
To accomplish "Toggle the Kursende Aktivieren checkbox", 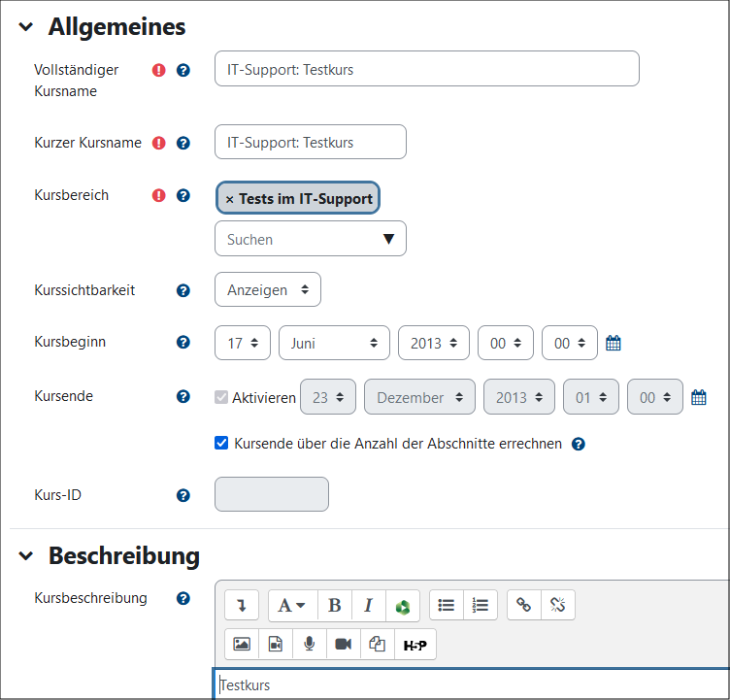I will coord(221,397).
